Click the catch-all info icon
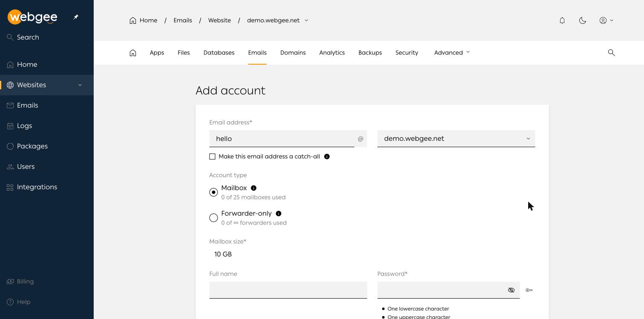 [x=327, y=157]
